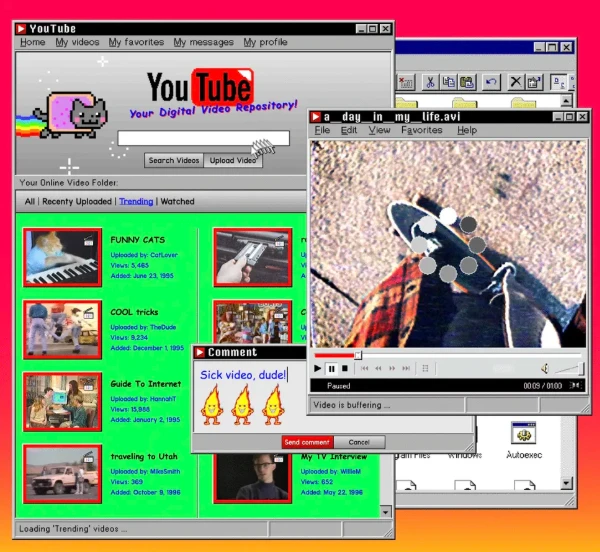Open My profile in YouTube window

pyautogui.click(x=266, y=42)
